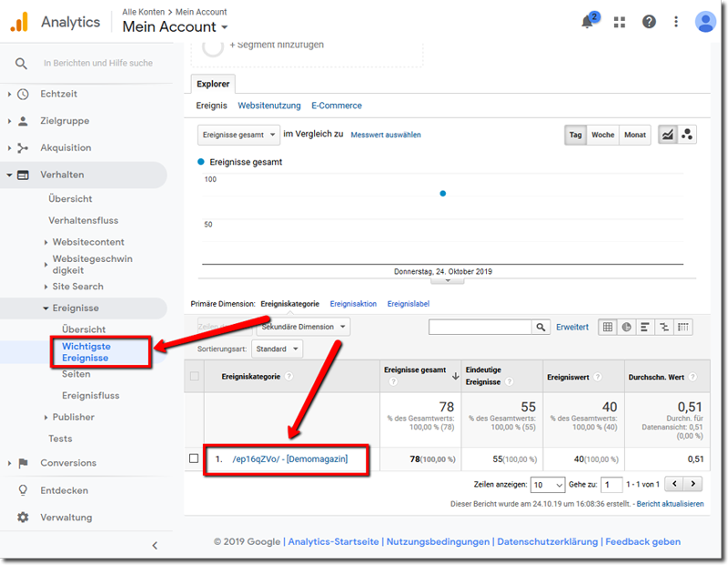This screenshot has width=728, height=565.
Task: Select the Ereignis sub-tab
Action: (x=211, y=106)
